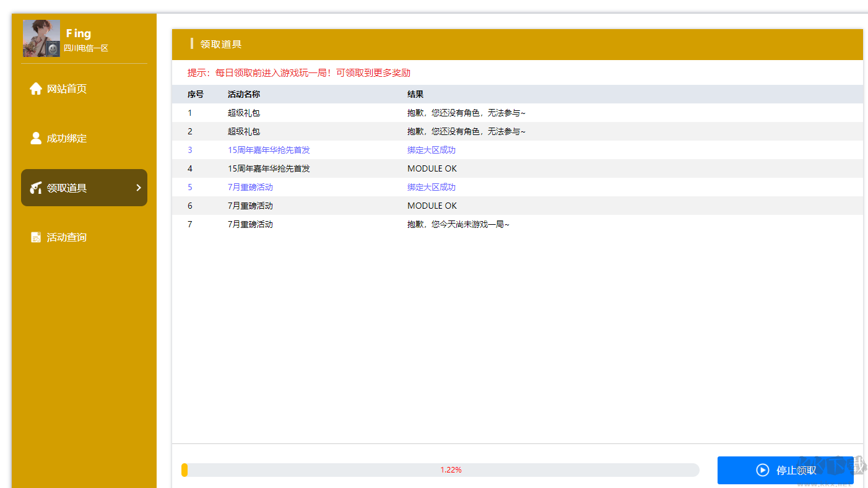Click the MODULE OK result in row 4
The width and height of the screenshot is (868, 488).
[x=432, y=168]
